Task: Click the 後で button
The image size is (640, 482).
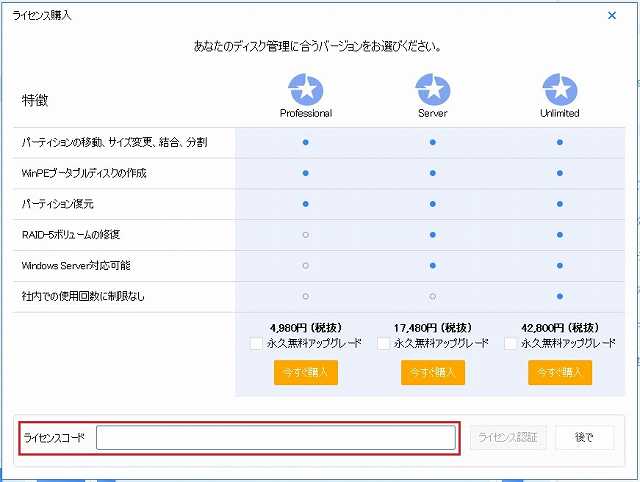Action: (x=584, y=438)
